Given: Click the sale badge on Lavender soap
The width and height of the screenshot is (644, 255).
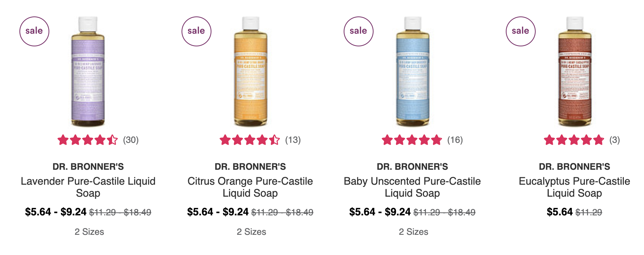Looking at the screenshot, I should tap(34, 31).
